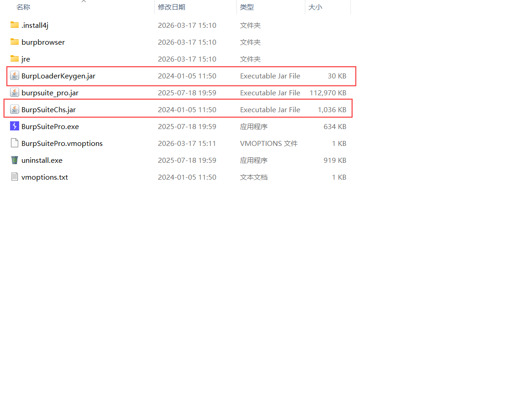Click the 112,970 KB size value
Viewport: 518px width, 420px height.
328,93
